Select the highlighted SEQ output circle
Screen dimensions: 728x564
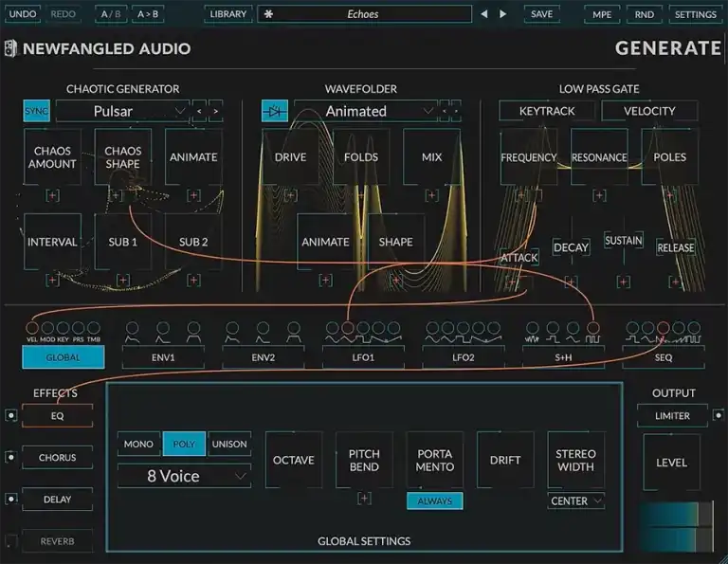tap(664, 328)
